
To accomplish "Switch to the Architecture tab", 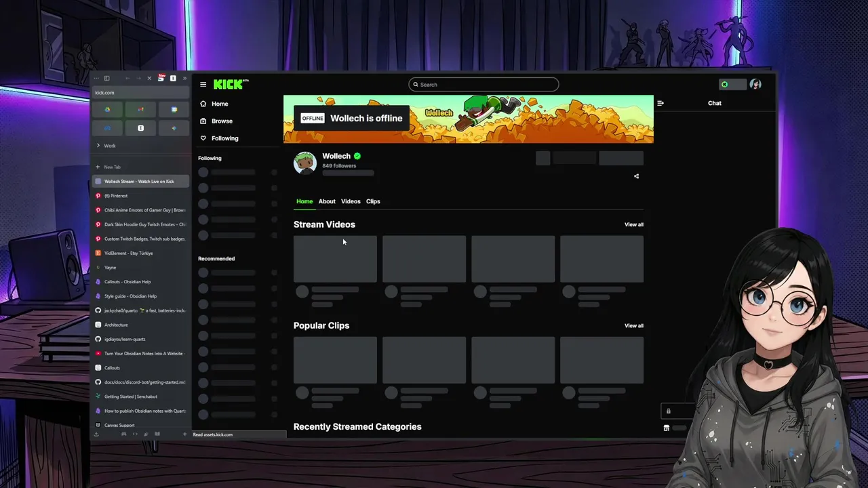I will (140, 325).
